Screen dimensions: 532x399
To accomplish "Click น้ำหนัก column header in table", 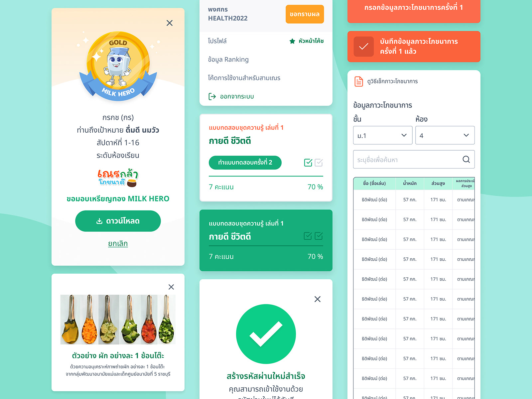I will click(x=410, y=183).
